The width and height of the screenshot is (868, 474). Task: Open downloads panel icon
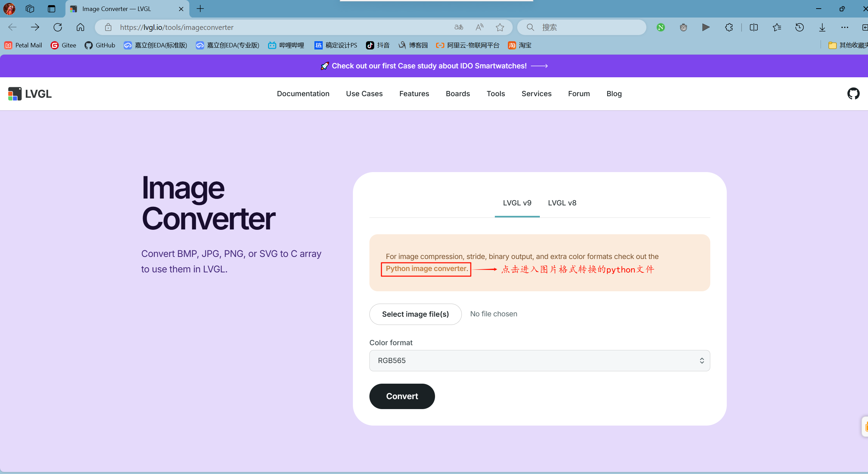[x=822, y=27]
